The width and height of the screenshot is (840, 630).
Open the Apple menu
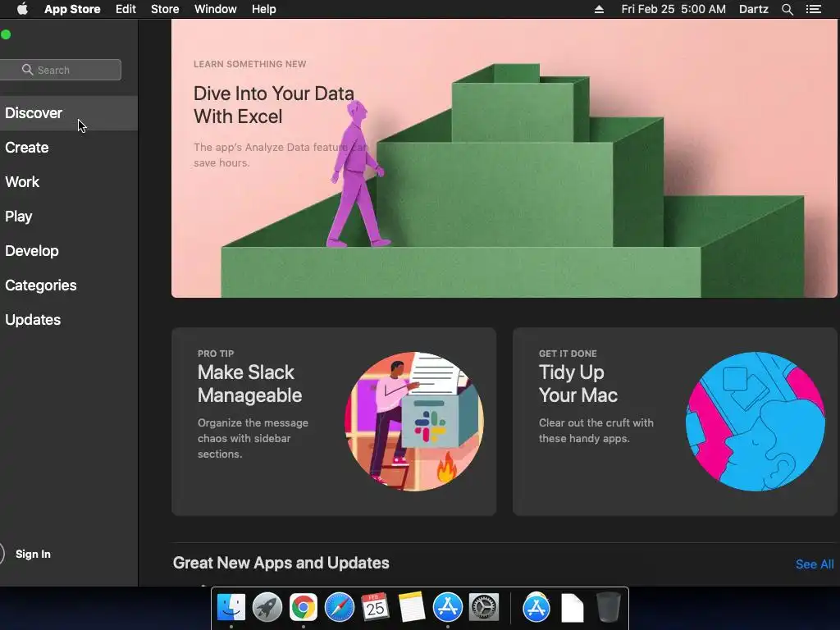tap(22, 9)
